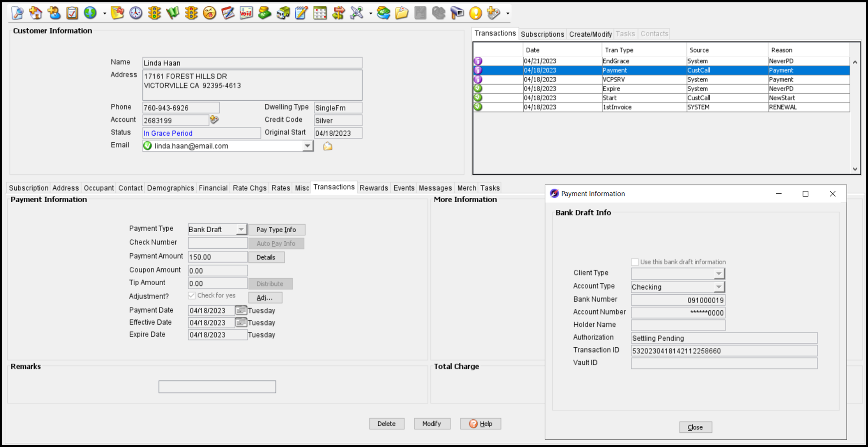Click the green money stack icon
This screenshot has height=447, width=868.
(264, 13)
